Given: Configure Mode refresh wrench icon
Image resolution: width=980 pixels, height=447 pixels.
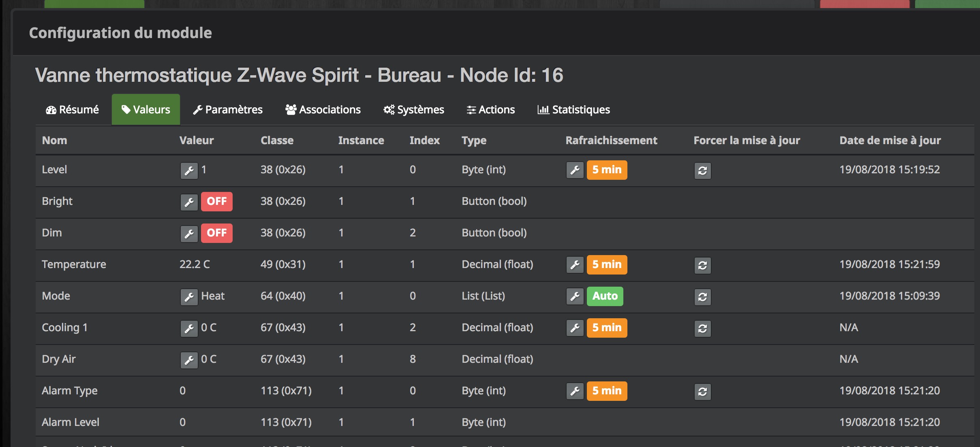Looking at the screenshot, I should pos(575,296).
